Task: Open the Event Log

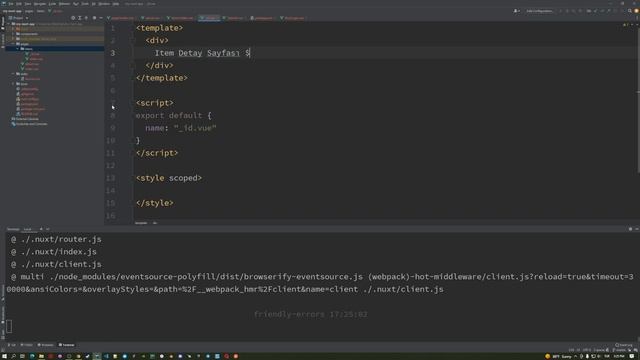Action: point(624,345)
